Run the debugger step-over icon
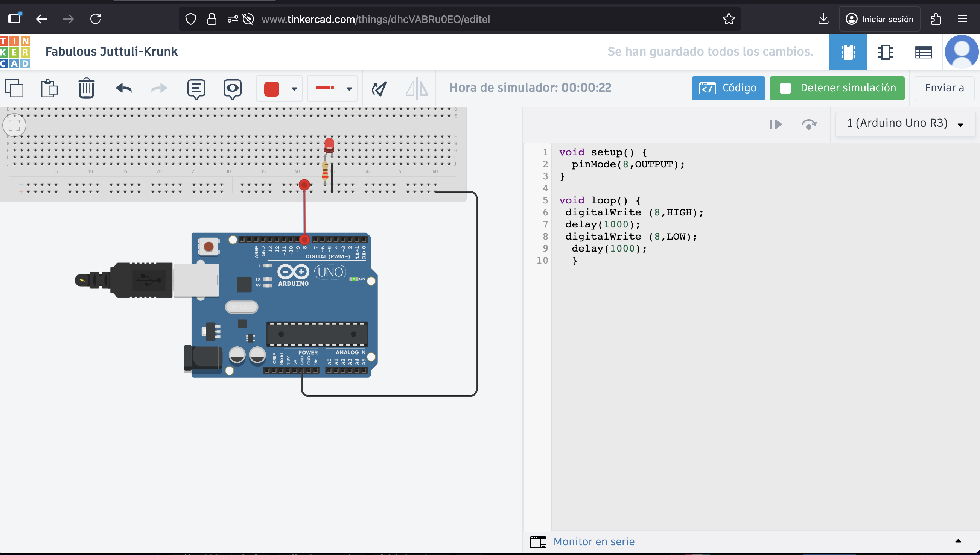This screenshot has width=980, height=555. pyautogui.click(x=809, y=124)
